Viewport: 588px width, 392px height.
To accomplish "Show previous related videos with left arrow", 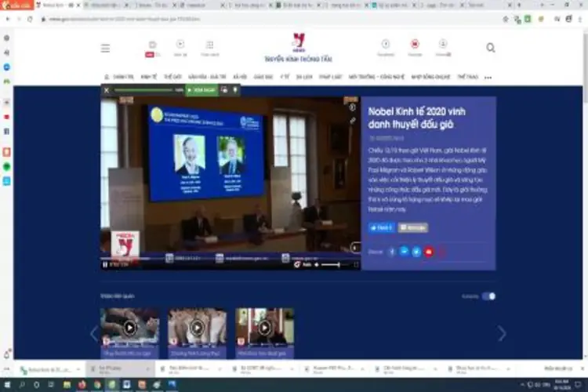I will point(93,333).
